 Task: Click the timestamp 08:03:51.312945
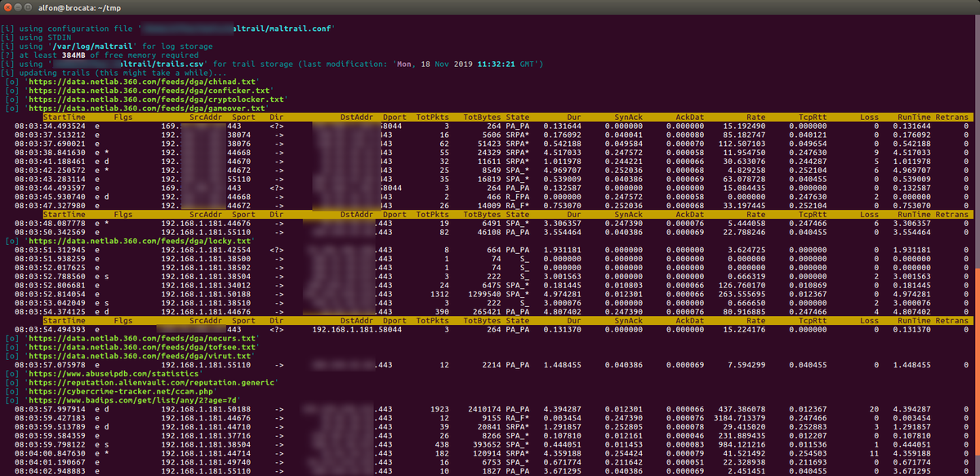pos(49,250)
